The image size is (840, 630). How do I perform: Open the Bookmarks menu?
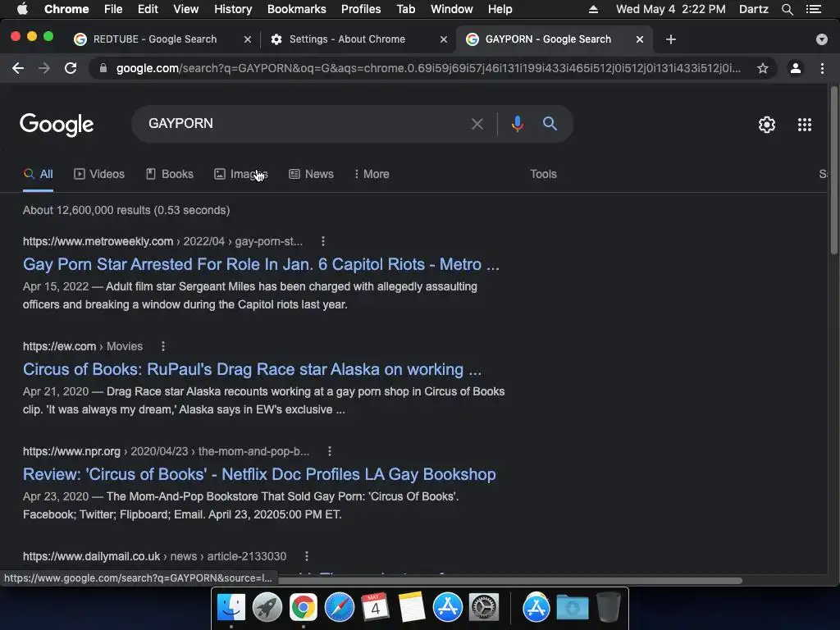coord(297,9)
